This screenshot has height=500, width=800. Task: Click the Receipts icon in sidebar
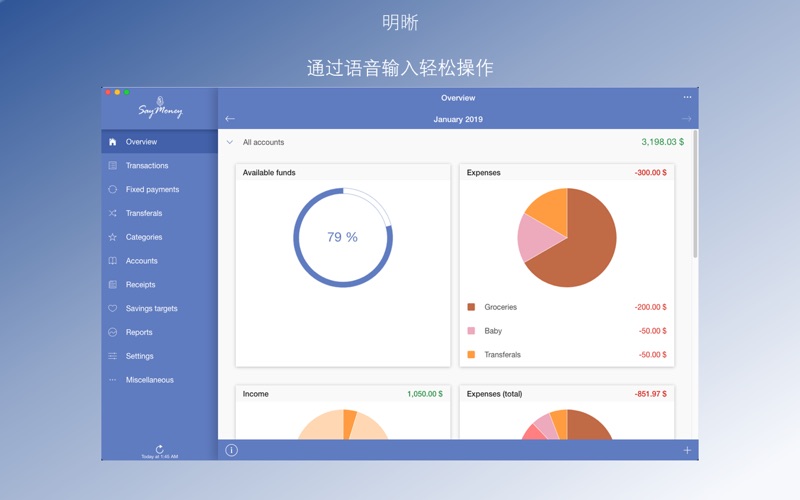click(x=113, y=285)
